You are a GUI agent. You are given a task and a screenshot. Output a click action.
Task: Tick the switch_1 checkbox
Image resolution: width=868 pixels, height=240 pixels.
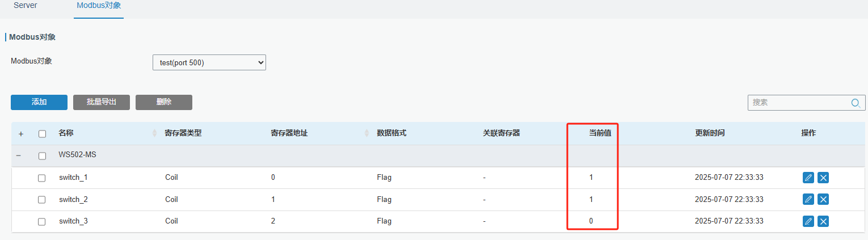click(42, 178)
